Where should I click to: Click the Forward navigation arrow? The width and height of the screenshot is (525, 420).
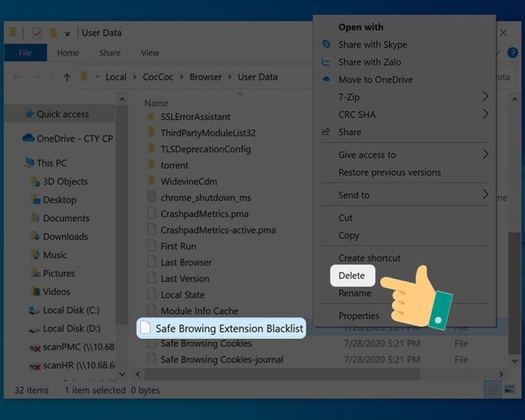[37, 77]
